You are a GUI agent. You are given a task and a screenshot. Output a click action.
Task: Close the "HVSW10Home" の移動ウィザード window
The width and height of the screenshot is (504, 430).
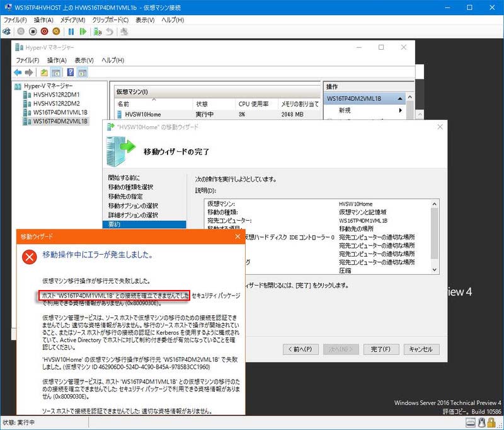(440, 127)
